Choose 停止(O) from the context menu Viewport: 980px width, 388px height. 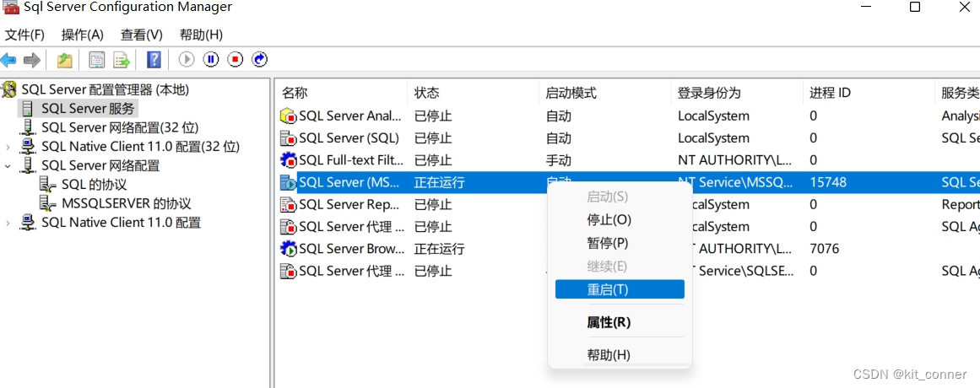[609, 220]
